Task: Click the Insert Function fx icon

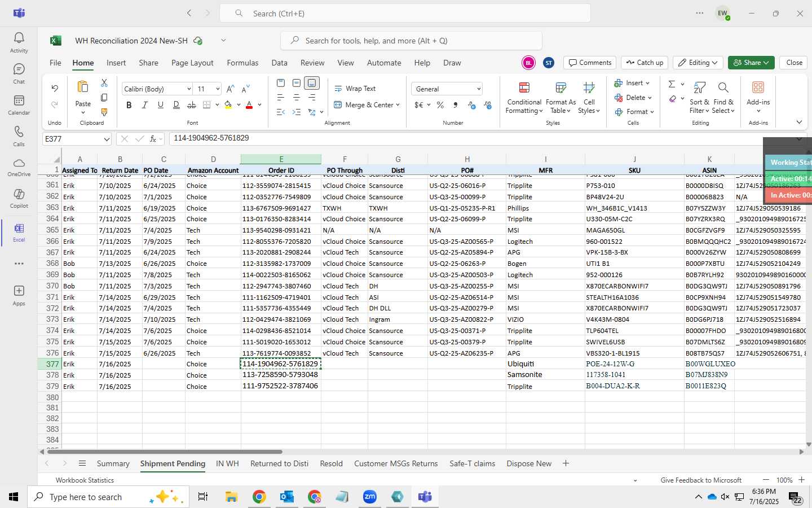Action: [153, 138]
